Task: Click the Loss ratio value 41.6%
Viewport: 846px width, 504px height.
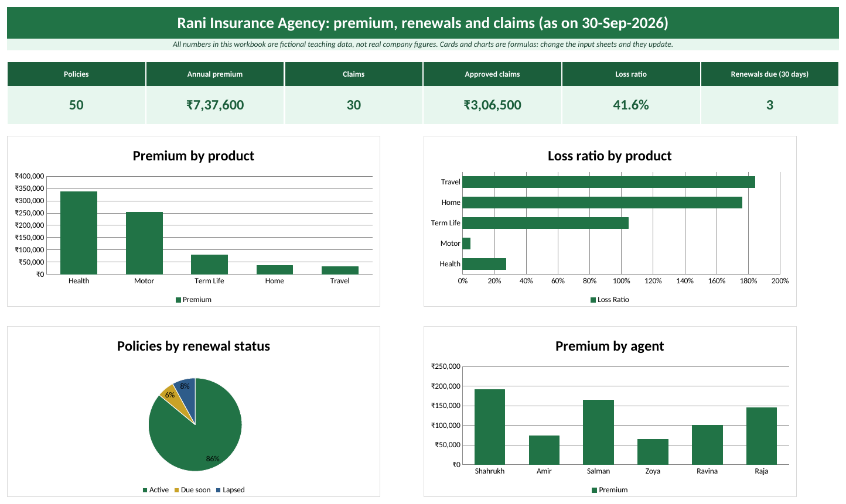Action: click(x=631, y=105)
